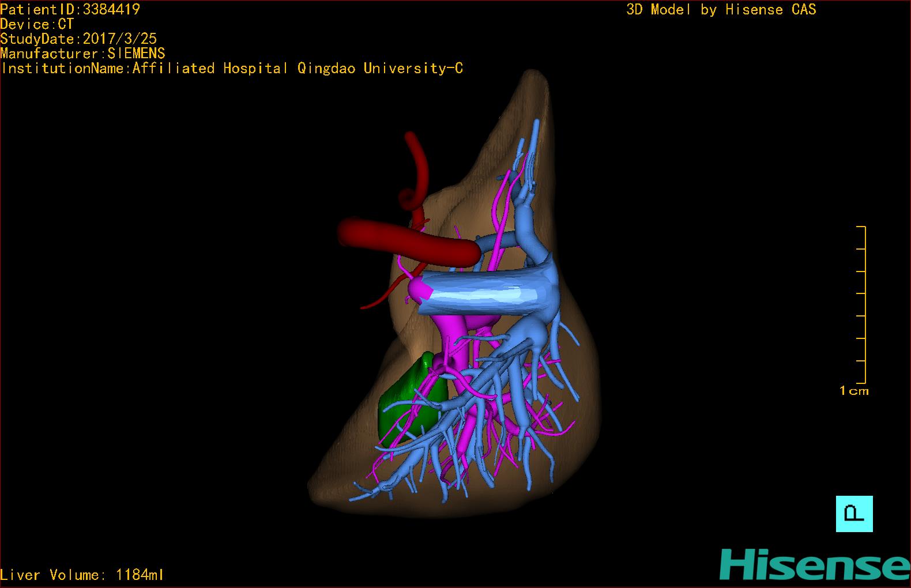911x588 pixels.
Task: Select the StudyDate:2017/3/25 text
Action: pyautogui.click(x=78, y=39)
